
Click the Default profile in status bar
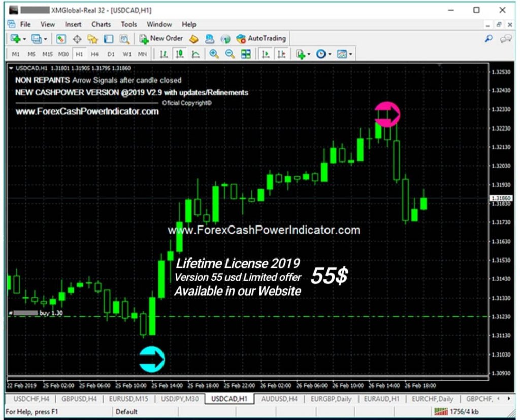(x=126, y=412)
